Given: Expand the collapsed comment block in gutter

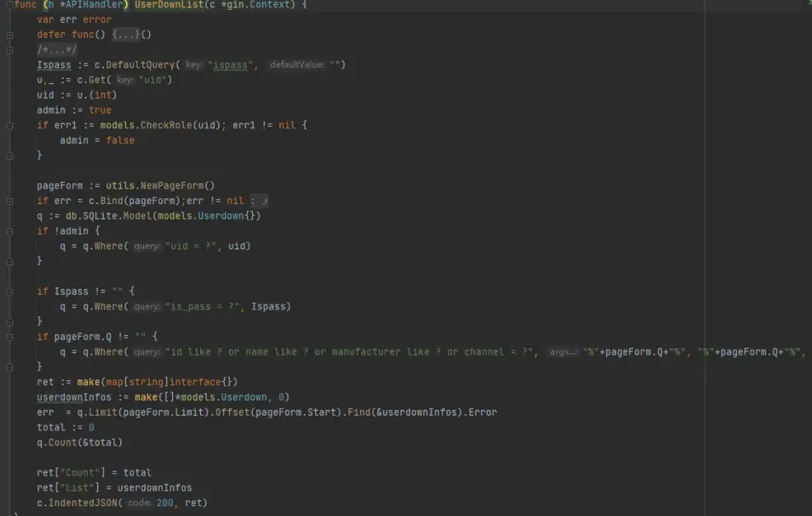Looking at the screenshot, I should [10, 50].
